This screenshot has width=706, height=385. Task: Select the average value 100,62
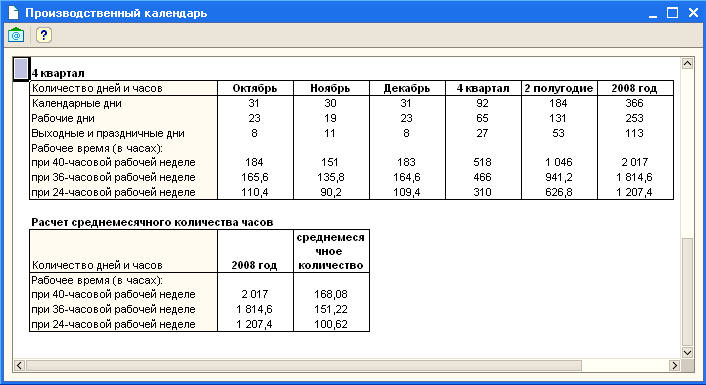330,324
